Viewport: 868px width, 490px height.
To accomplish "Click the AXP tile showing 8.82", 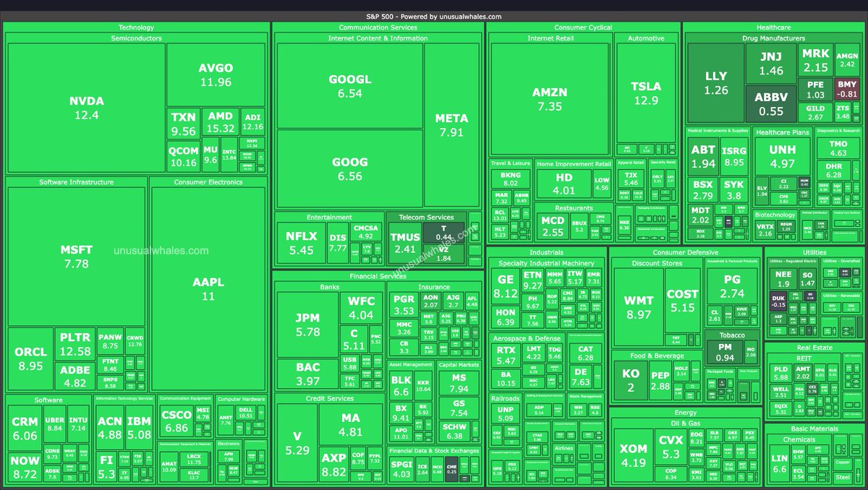I will 334,465.
